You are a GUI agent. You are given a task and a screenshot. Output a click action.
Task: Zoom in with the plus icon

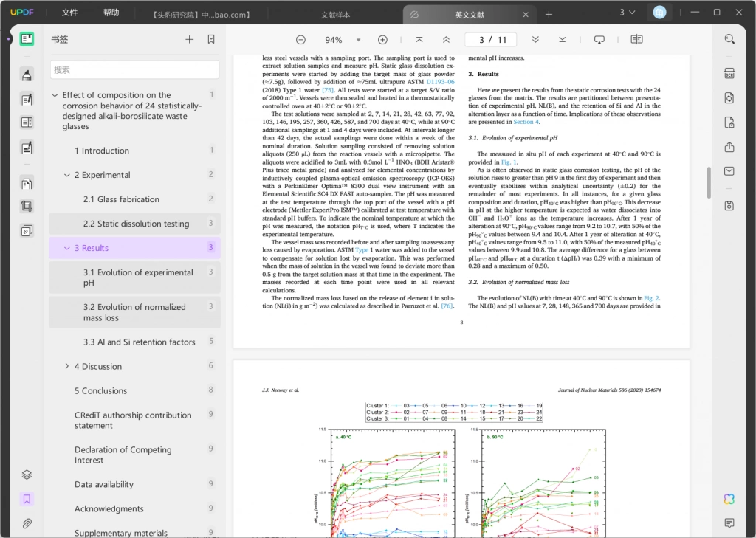tap(383, 40)
